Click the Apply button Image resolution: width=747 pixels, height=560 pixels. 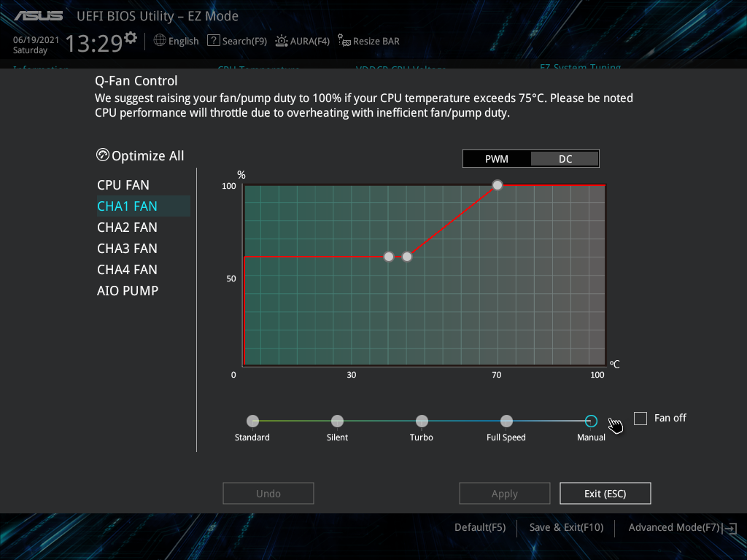coord(504,493)
